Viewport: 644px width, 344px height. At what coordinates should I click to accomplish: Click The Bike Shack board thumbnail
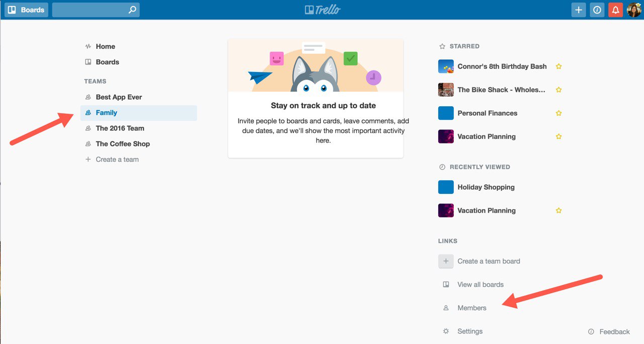[x=446, y=90]
